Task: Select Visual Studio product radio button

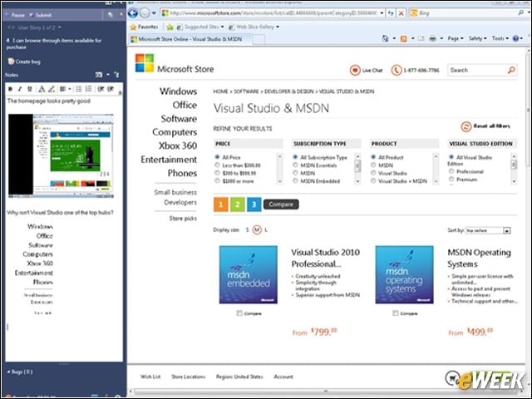Action: tap(373, 173)
